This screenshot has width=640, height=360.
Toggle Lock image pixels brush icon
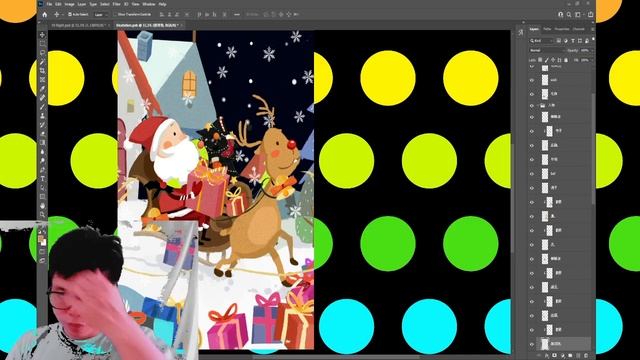point(547,60)
